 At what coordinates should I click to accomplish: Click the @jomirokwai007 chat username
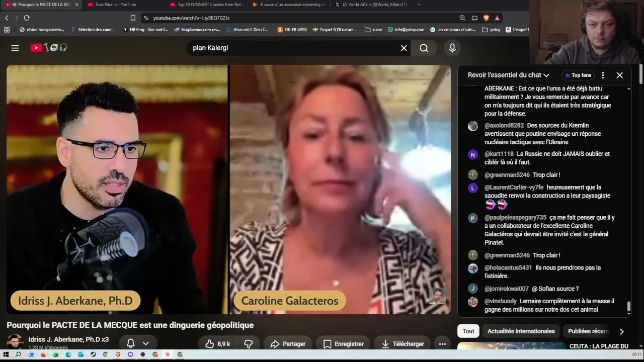(x=507, y=289)
